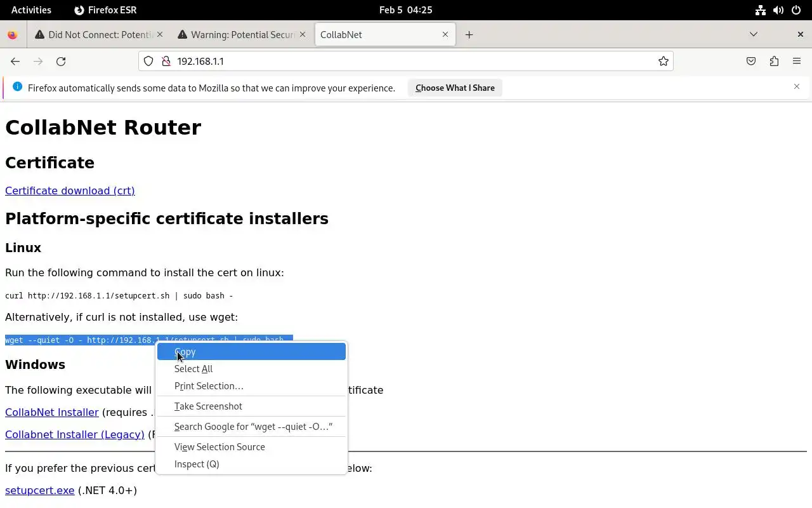Click the power icon in top bar
Viewport: 812px width, 508px height.
[x=797, y=10]
